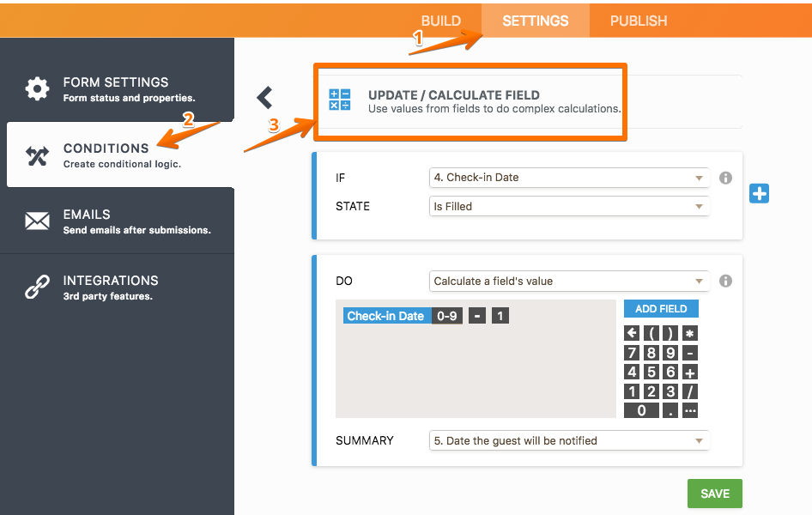Switch to the SETTINGS tab

535,21
